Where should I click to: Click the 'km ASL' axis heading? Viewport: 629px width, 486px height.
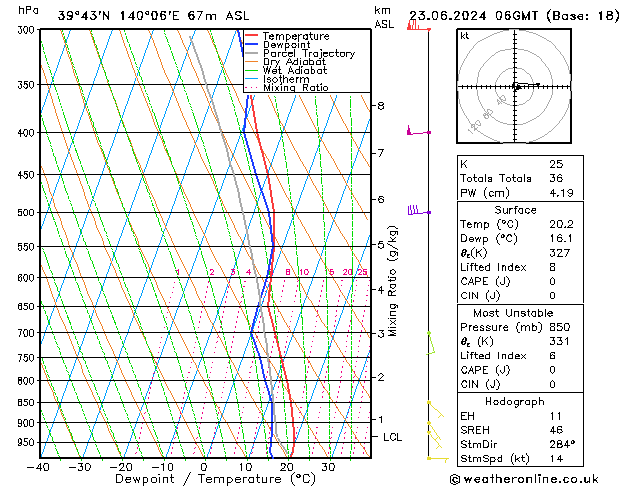pos(384,17)
